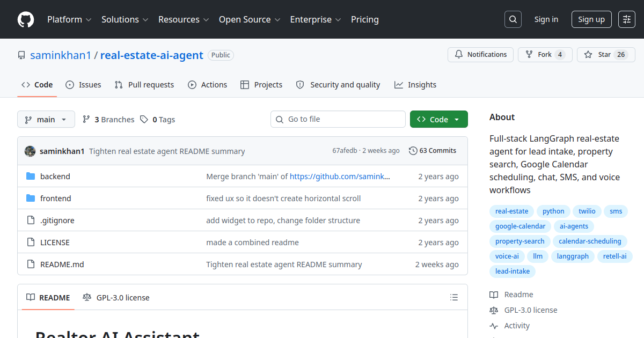Viewport: 644px width, 338px height.
Task: Open the README outline list icon
Action: point(454,297)
